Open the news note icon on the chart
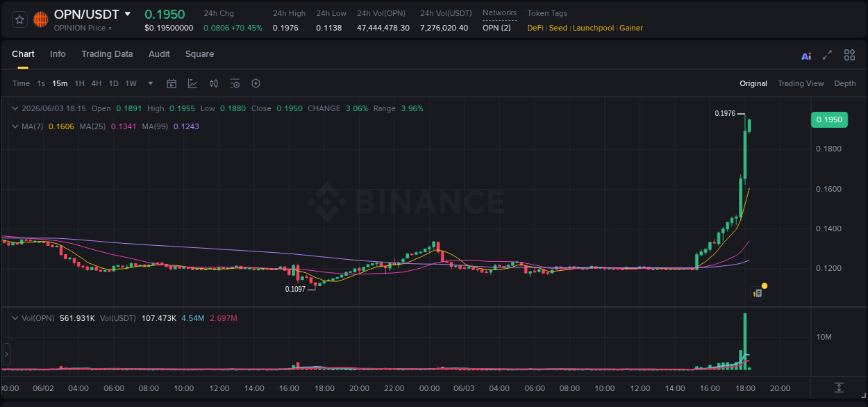 pos(758,293)
